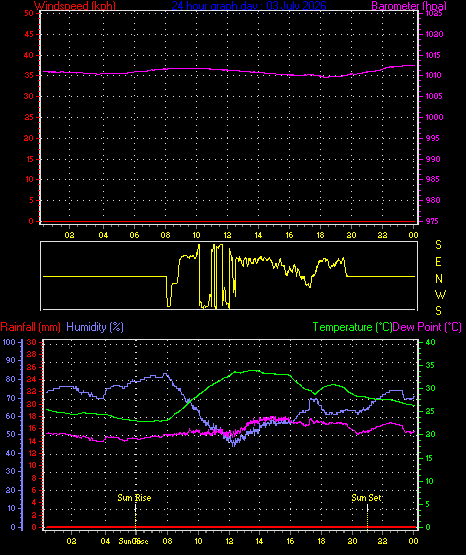466x555 pixels.
Task: Click the "Windspeed (kph)" axis title
Action: (x=75, y=6)
